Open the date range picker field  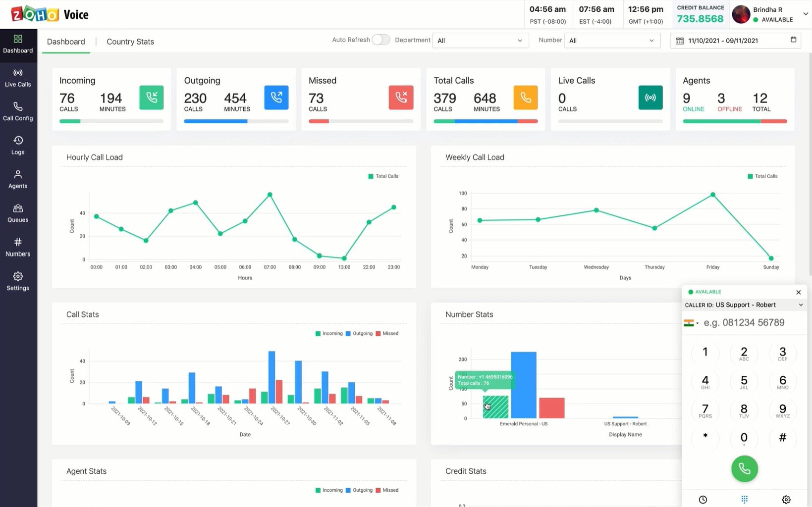click(x=736, y=41)
